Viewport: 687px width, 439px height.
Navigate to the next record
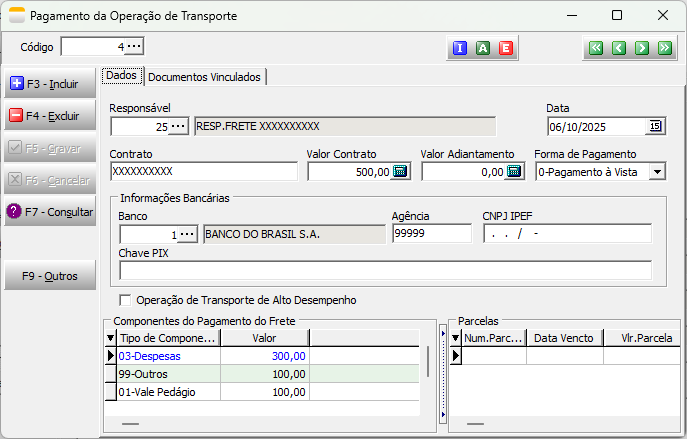[642, 48]
